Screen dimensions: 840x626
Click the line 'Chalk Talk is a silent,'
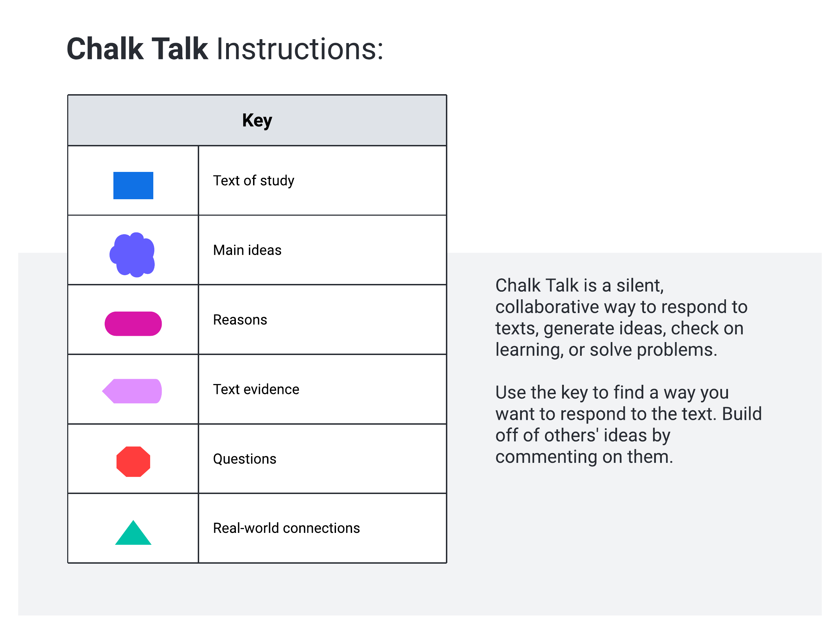(x=579, y=285)
